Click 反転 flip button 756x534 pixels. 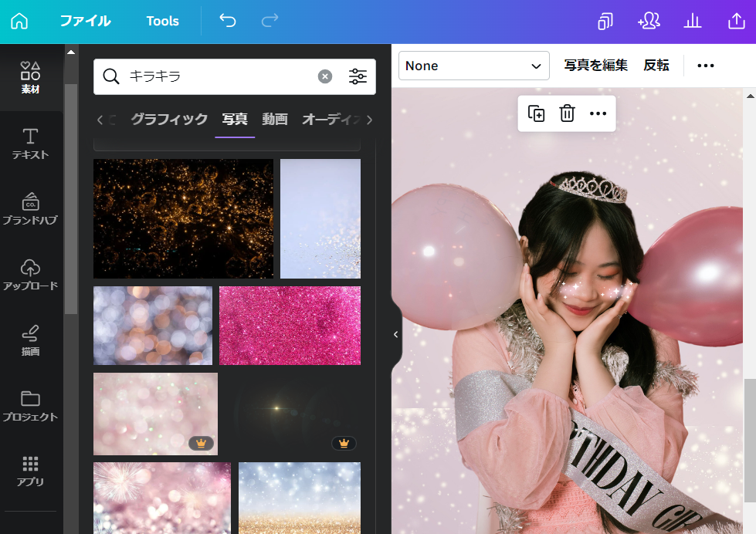click(x=656, y=66)
